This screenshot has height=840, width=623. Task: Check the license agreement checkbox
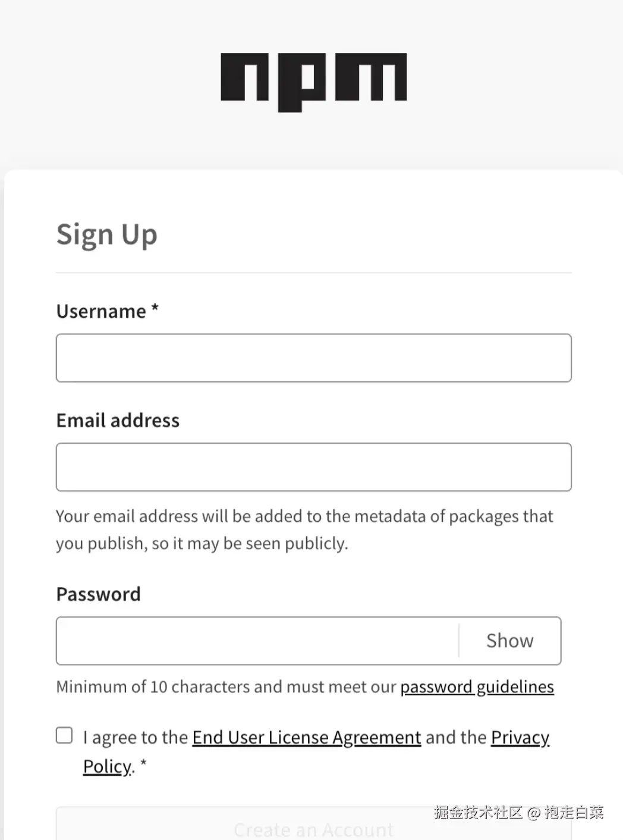pos(64,735)
